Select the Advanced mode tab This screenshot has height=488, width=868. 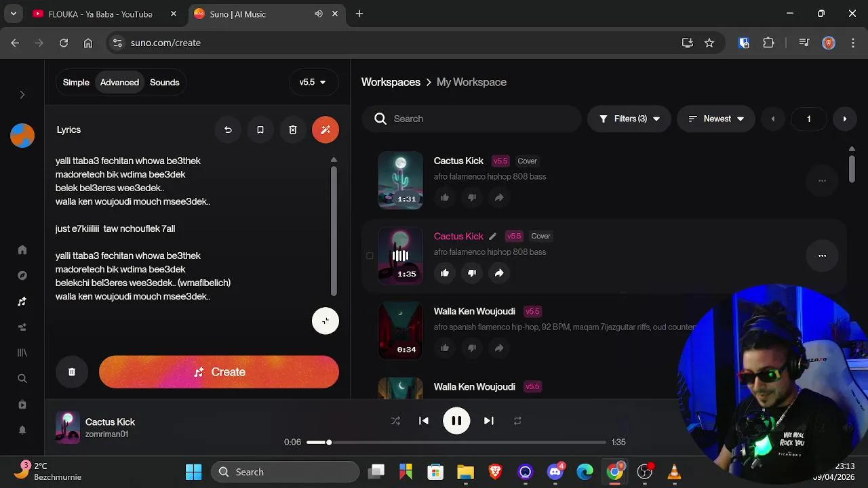tap(119, 82)
